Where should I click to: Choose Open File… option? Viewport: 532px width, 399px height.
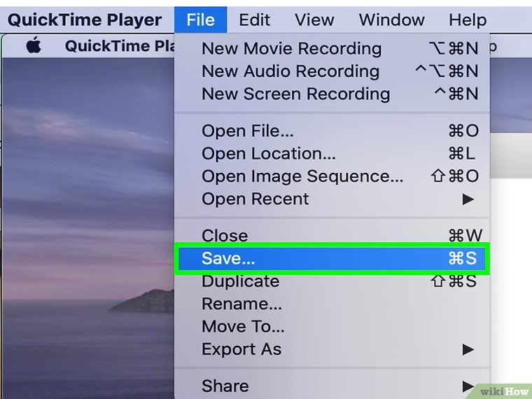248,132
